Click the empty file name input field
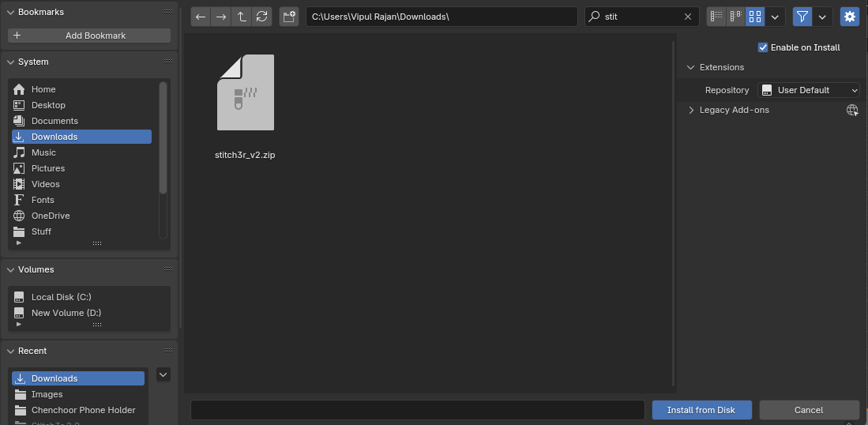This screenshot has width=868, height=425. point(417,410)
